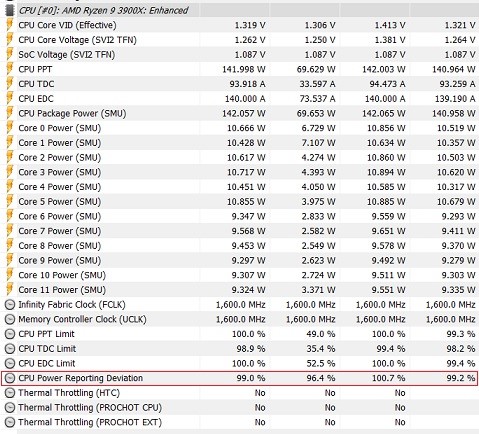Click the 73.537 A CPU EDC value
This screenshot has width=479, height=434.
317,99
